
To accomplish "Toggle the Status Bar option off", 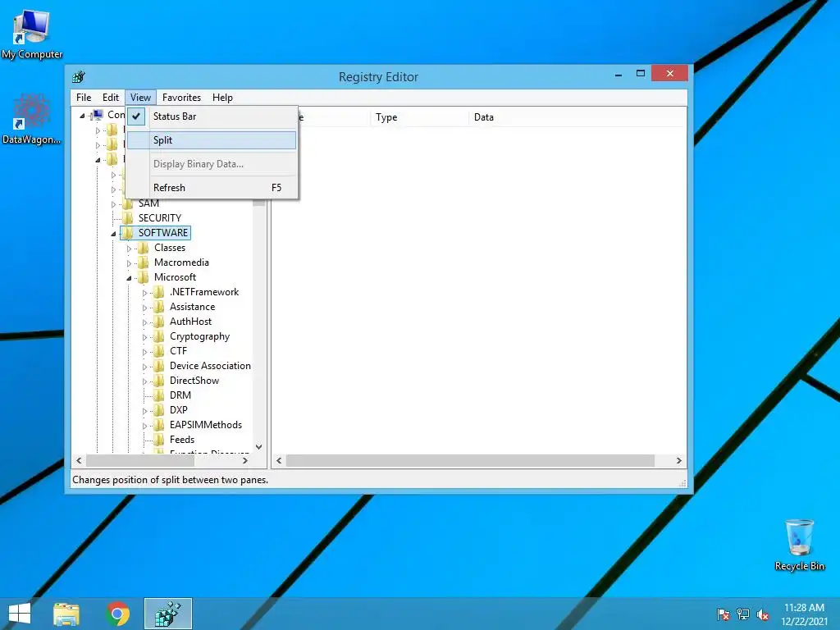I will 212,116.
